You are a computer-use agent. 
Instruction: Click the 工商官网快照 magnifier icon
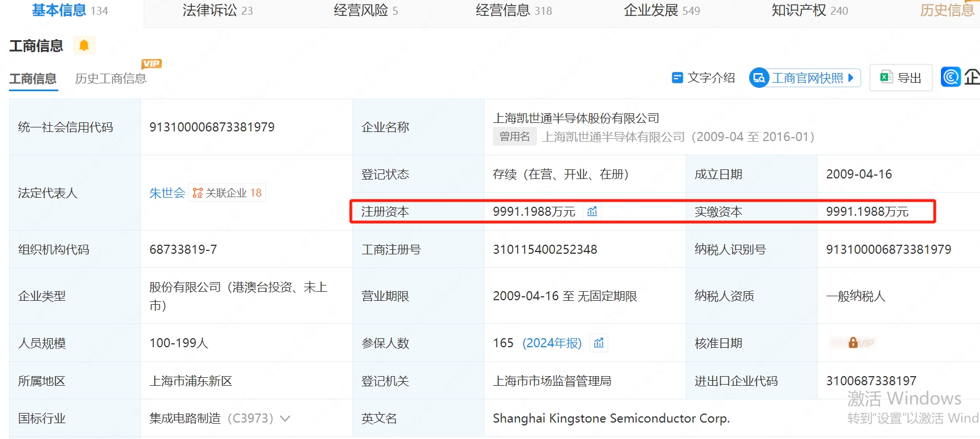[759, 78]
